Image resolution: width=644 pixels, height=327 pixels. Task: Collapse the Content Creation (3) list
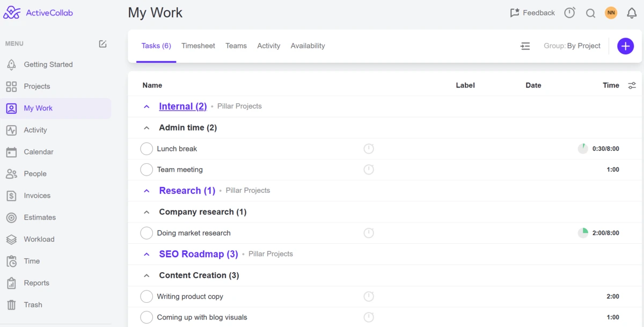tap(147, 275)
